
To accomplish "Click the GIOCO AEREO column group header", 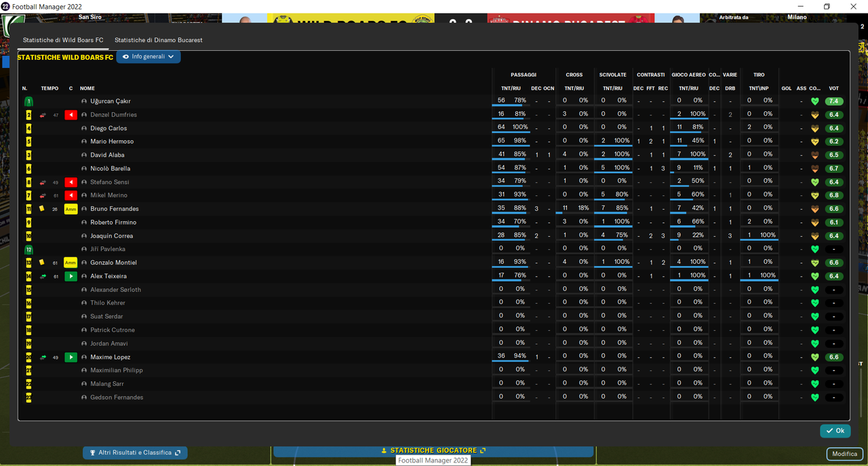I will (689, 75).
